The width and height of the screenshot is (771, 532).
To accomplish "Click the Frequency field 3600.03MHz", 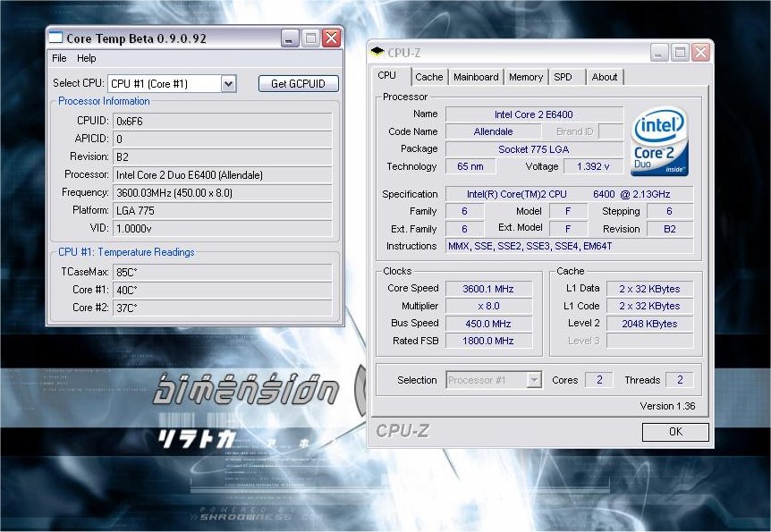I will tap(222, 193).
